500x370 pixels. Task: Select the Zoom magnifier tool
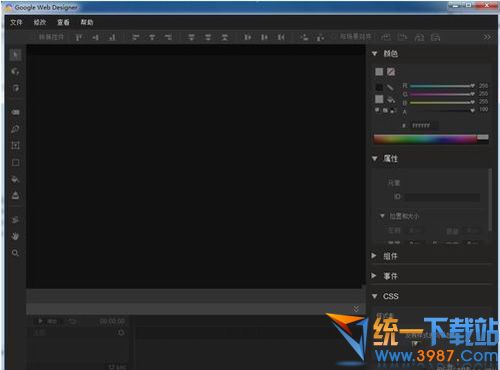tap(15, 253)
